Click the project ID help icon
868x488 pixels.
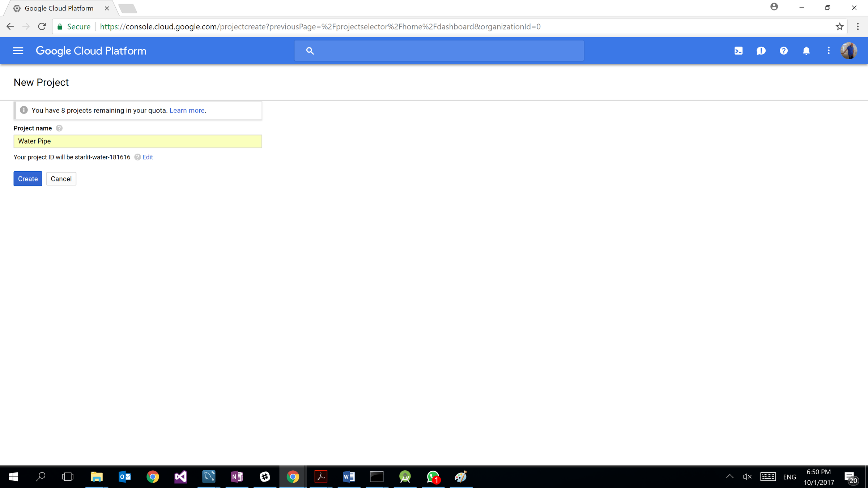[137, 157]
